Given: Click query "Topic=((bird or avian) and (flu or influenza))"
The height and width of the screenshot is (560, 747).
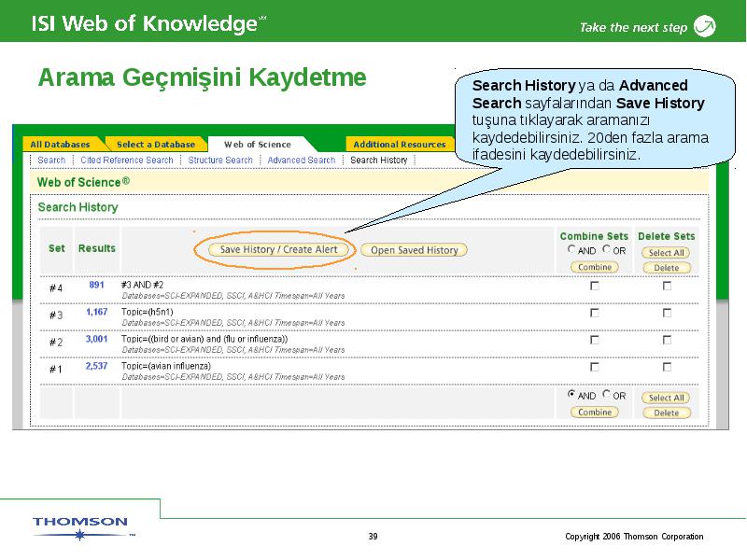Looking at the screenshot, I should (204, 339).
